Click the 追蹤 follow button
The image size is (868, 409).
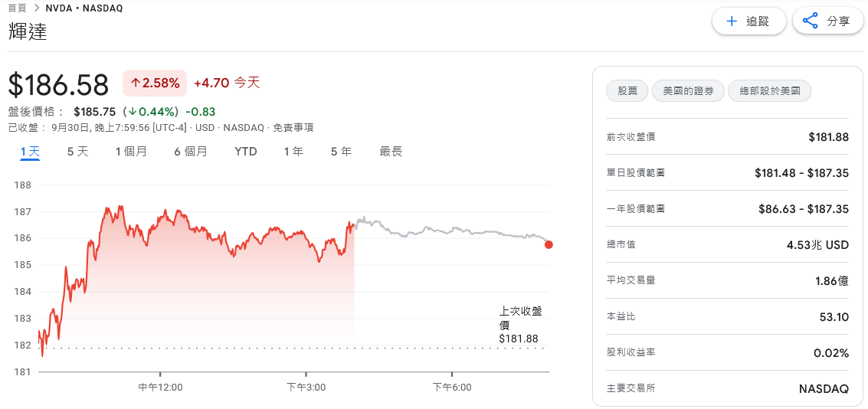[748, 21]
